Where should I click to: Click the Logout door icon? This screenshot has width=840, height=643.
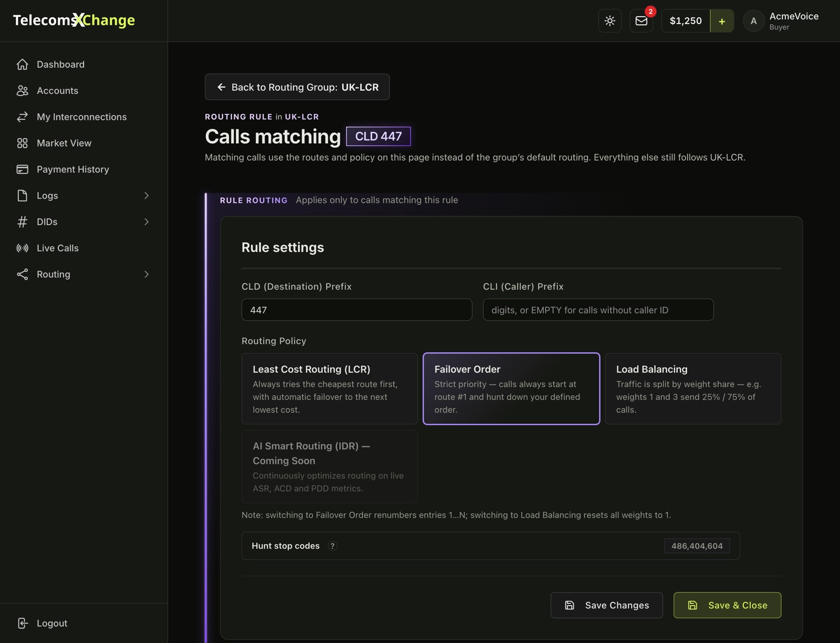22,623
